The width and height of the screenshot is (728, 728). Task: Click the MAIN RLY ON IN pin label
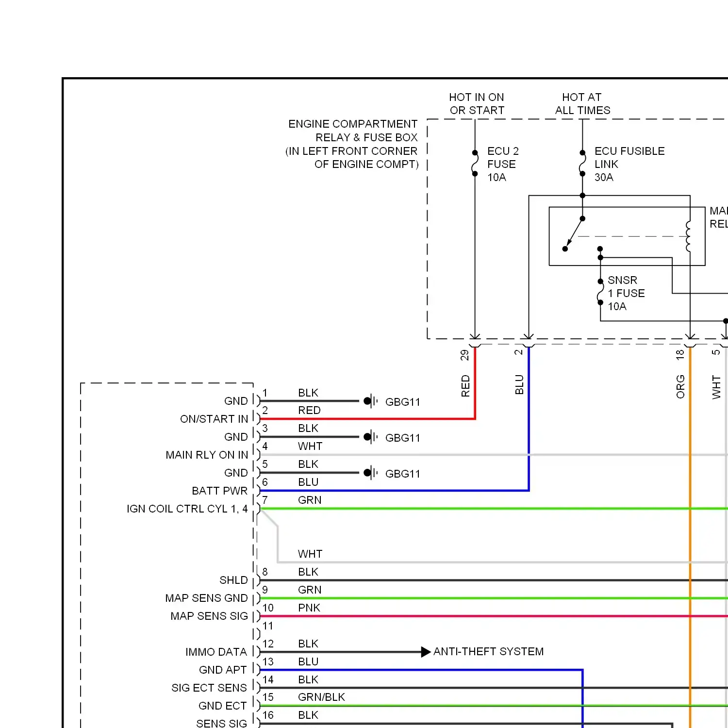pos(207,455)
